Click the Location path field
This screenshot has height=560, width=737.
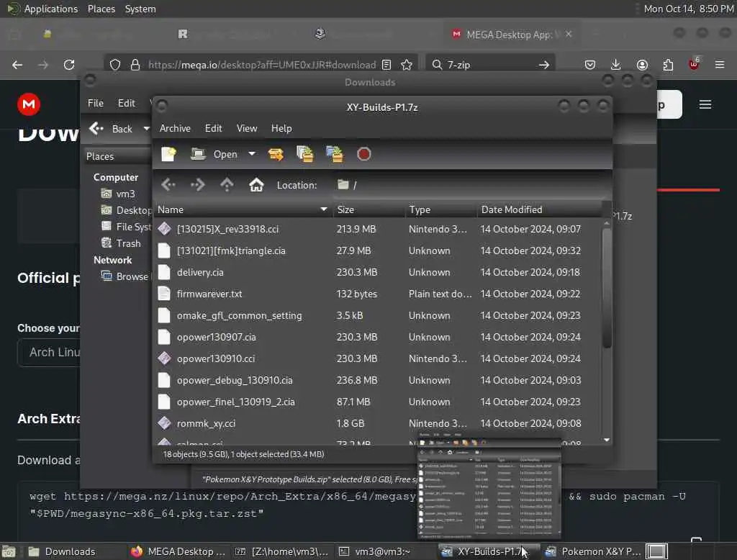pos(470,185)
